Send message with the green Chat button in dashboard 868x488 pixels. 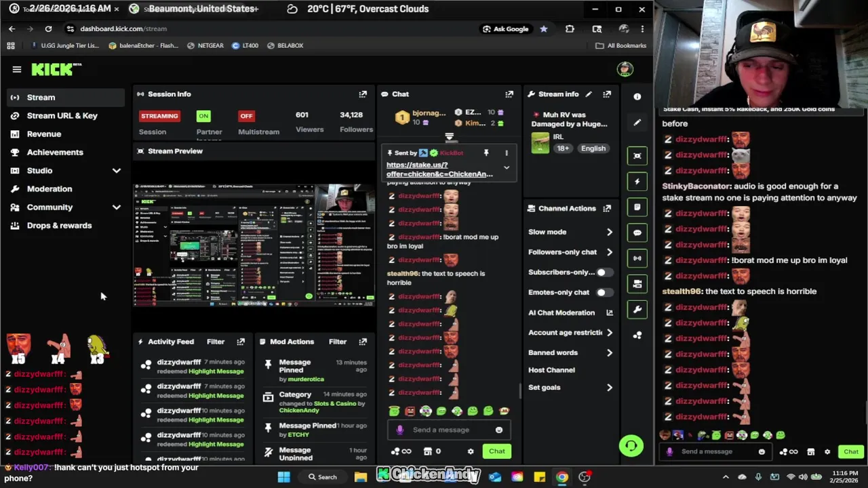coord(497,451)
